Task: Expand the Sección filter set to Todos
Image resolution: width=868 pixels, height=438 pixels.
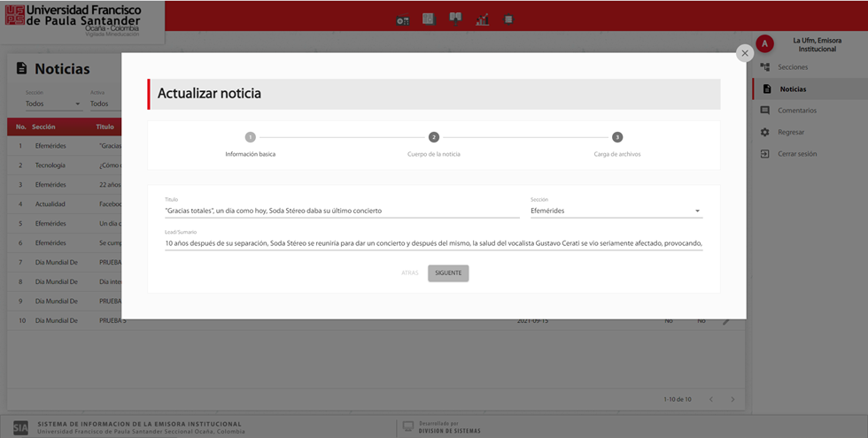Action: pyautogui.click(x=53, y=104)
